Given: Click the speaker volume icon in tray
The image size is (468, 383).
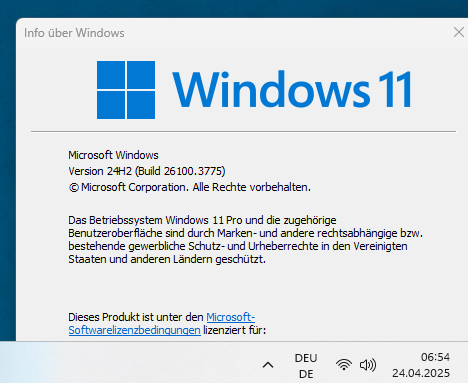Looking at the screenshot, I should pos(368,365).
